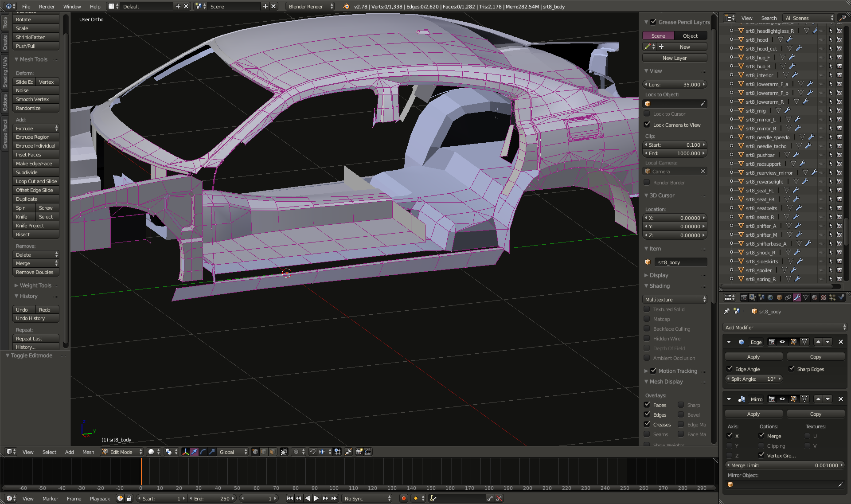
Task: Enable the Backface Culling checkbox
Action: click(x=647, y=329)
